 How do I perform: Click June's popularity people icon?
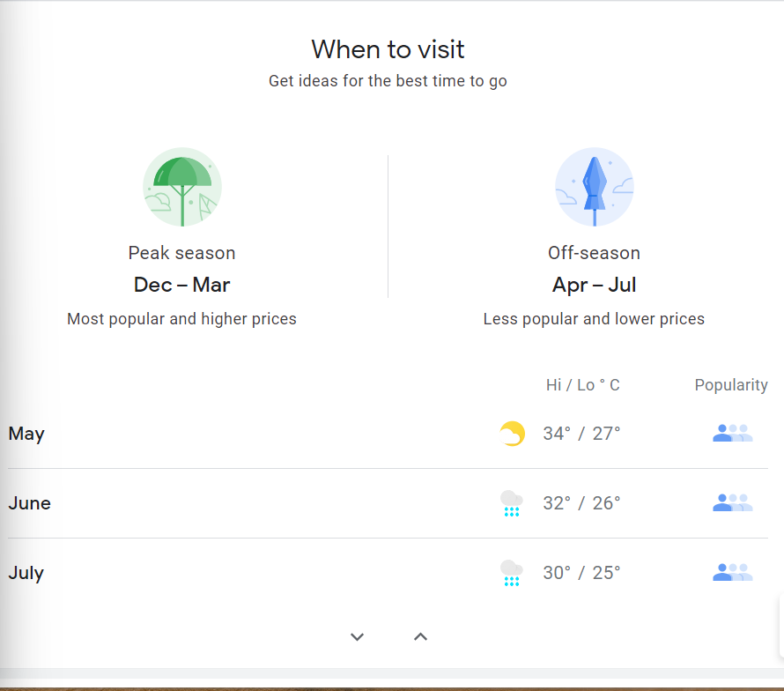click(733, 502)
